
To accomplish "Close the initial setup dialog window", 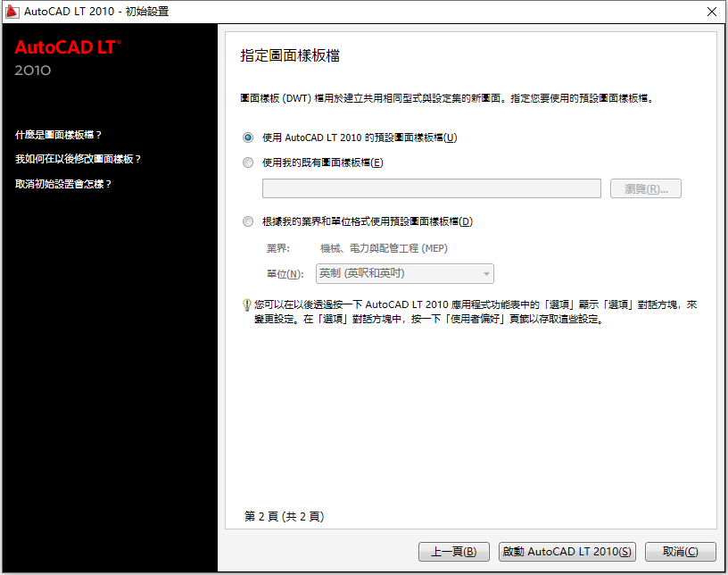I will coord(712,12).
